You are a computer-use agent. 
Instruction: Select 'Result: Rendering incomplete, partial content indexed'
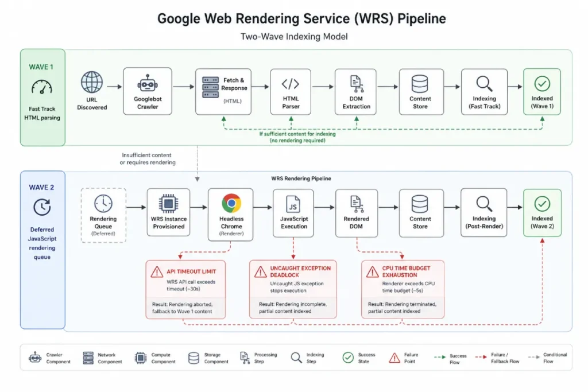pyautogui.click(x=292, y=307)
